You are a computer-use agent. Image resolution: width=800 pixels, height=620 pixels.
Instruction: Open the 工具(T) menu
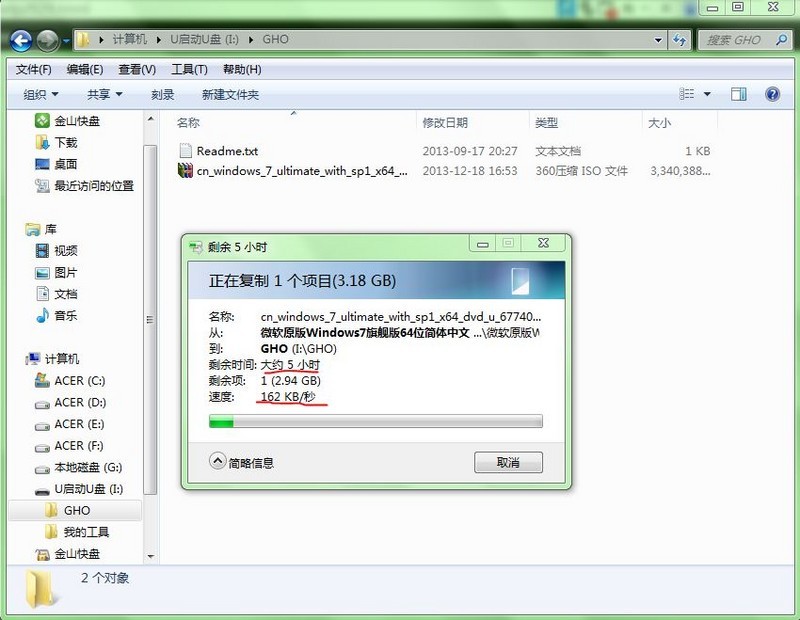[189, 69]
